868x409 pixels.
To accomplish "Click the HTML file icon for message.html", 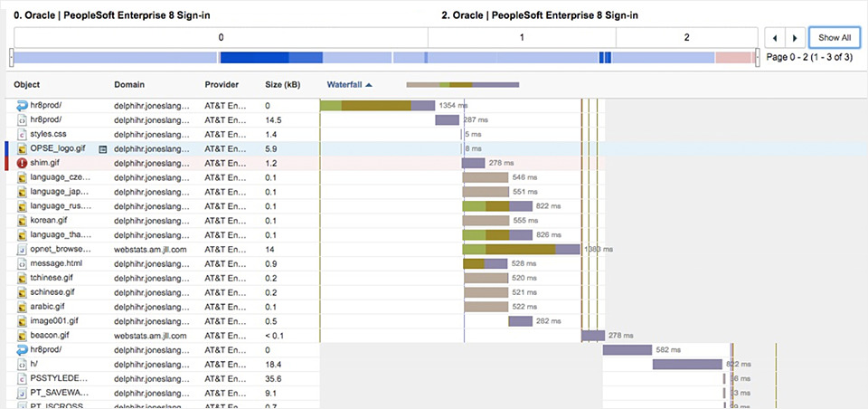I will point(22,263).
